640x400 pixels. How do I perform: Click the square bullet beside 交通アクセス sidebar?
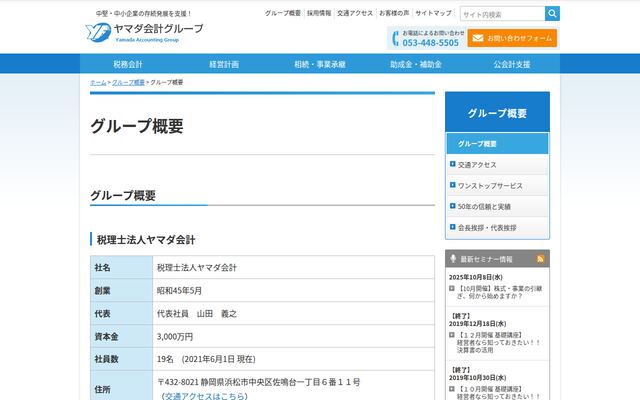tap(452, 164)
